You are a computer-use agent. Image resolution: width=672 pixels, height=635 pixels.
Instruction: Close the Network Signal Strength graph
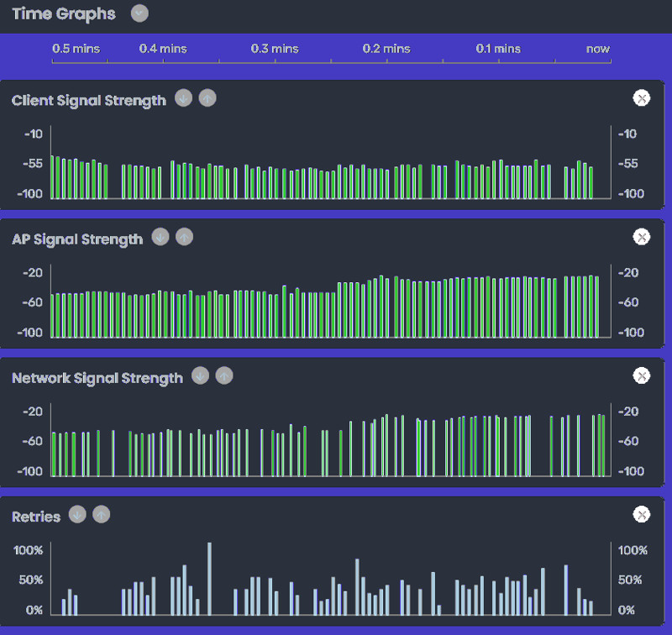pyautogui.click(x=642, y=375)
